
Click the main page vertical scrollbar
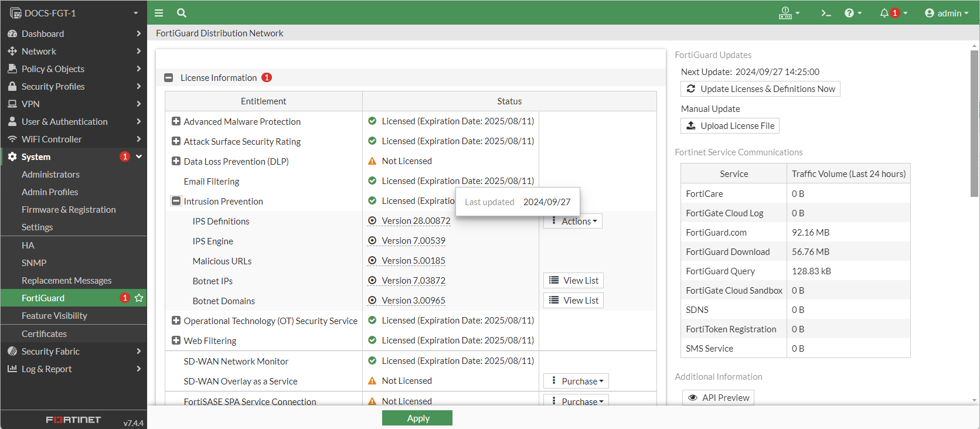pyautogui.click(x=974, y=123)
